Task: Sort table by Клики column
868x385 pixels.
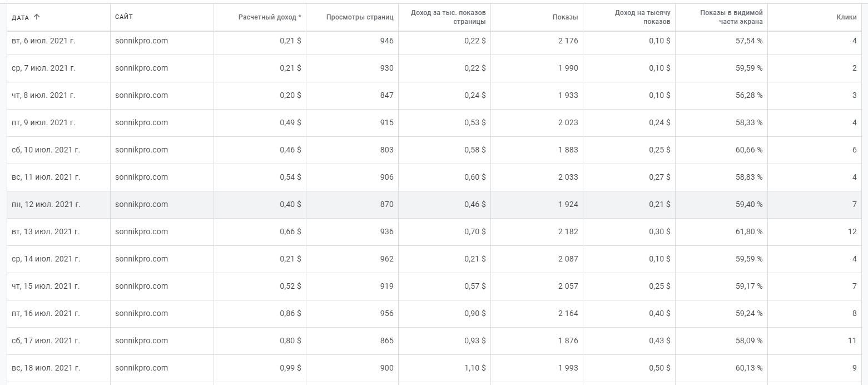Action: [846, 17]
